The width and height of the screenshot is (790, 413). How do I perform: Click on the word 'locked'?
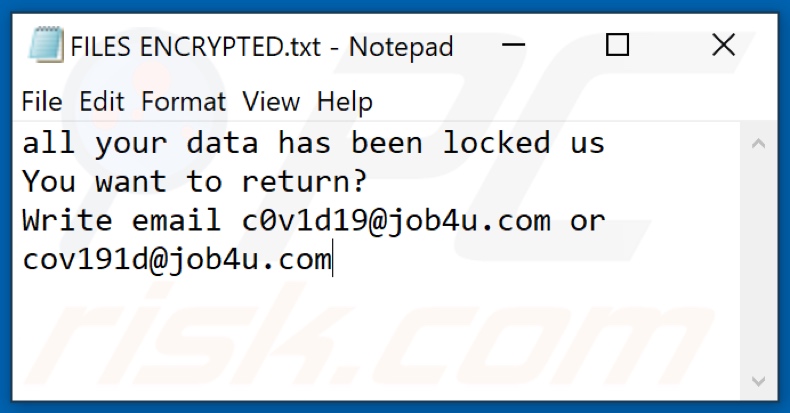coord(496,143)
